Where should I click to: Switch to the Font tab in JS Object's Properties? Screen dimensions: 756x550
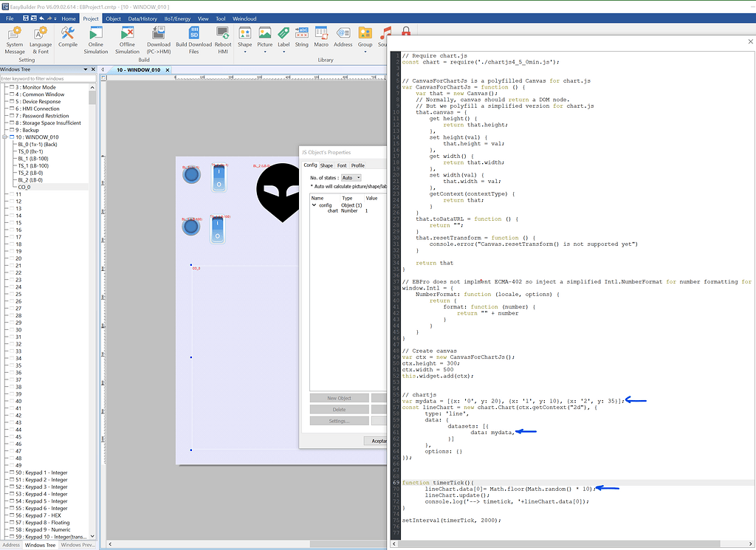click(x=342, y=165)
